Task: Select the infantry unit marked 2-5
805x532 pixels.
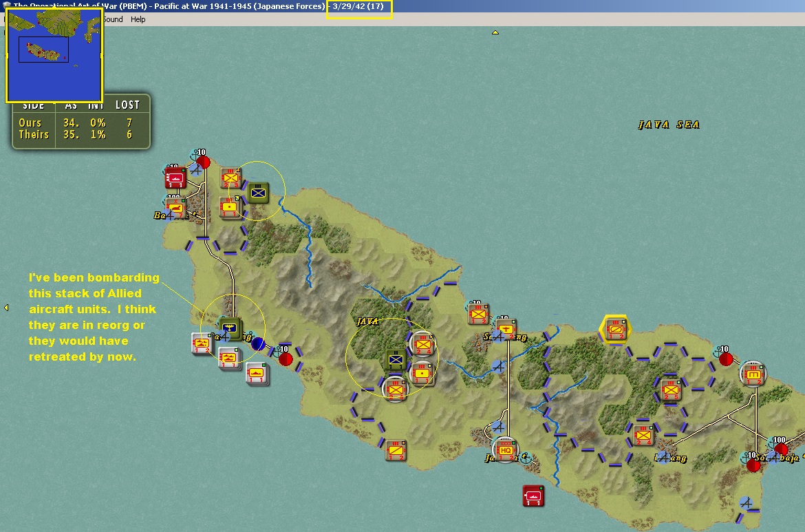Action: 671,390
